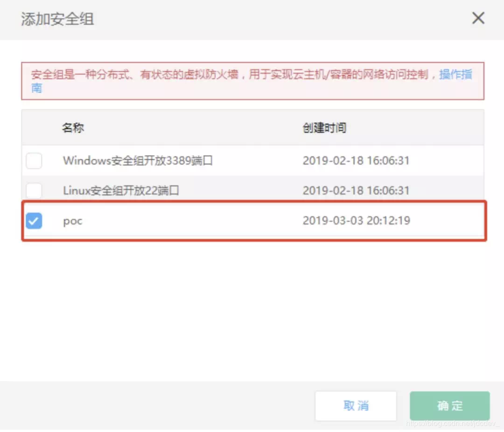The width and height of the screenshot is (504, 432).
Task: Click the poc creation timestamp 2019-03-03 20:12:19
Action: (356, 220)
